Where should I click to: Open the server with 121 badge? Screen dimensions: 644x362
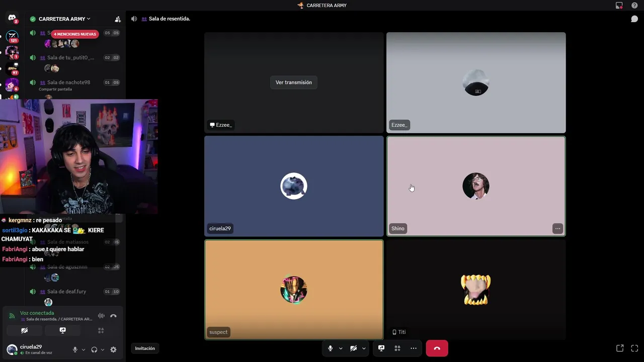(x=12, y=36)
